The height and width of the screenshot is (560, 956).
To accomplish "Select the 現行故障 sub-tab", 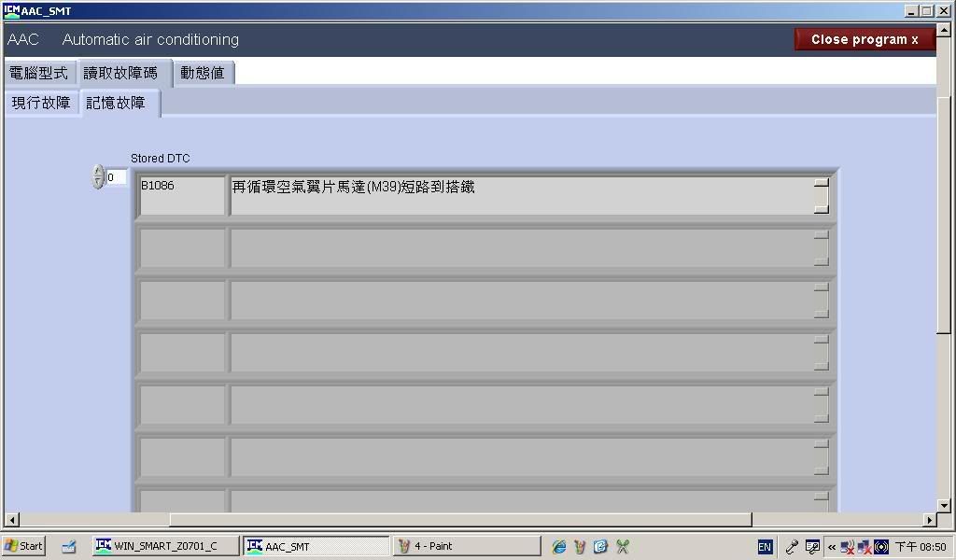I will tap(41, 103).
